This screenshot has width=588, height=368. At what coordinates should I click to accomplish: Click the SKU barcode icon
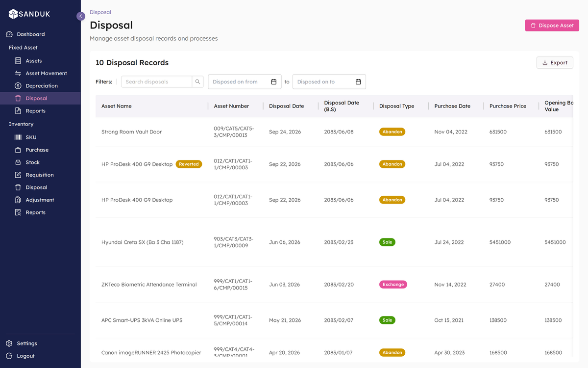pyautogui.click(x=18, y=137)
